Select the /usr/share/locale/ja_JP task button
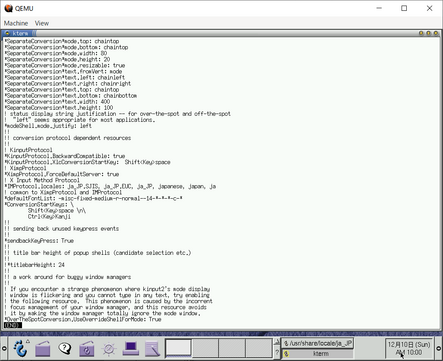The height and width of the screenshot is (361, 443). coord(317,343)
